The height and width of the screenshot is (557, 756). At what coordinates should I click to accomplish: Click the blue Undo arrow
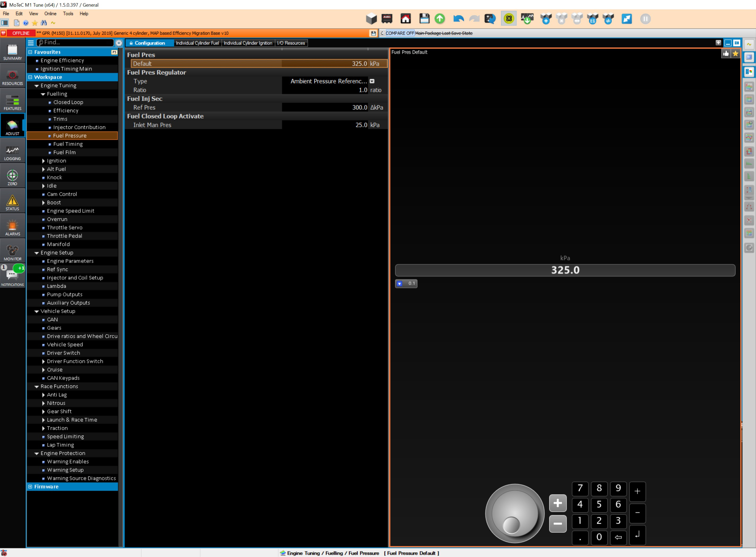coord(458,19)
